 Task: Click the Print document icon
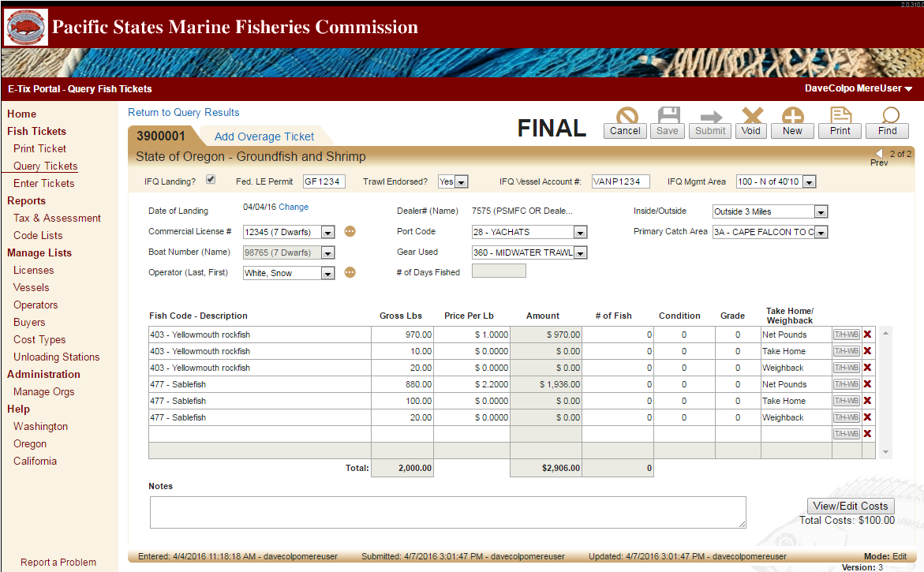(x=840, y=115)
